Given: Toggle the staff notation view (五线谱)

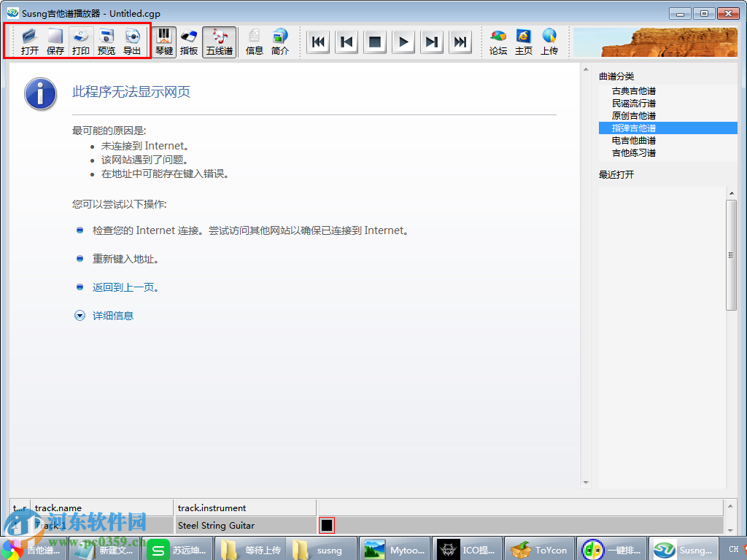Looking at the screenshot, I should click(x=220, y=42).
